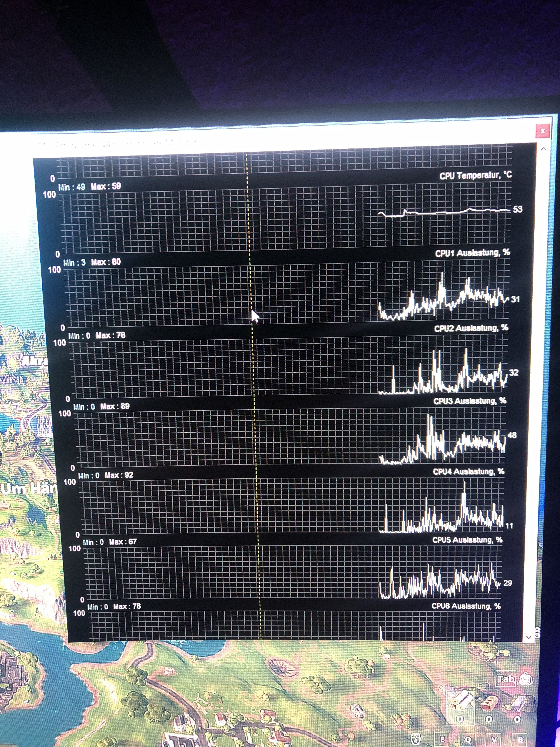Close the hardware monitor window

click(x=542, y=131)
